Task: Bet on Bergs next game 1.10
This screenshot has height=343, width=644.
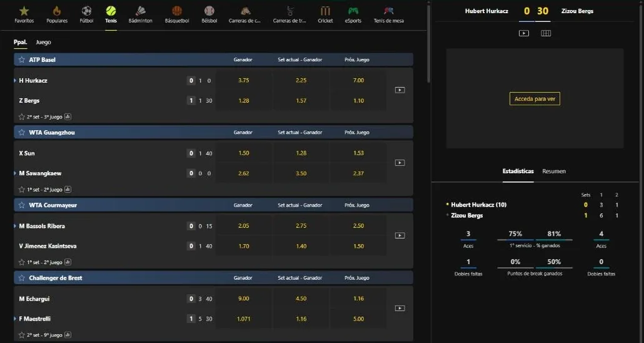Action: click(x=358, y=100)
